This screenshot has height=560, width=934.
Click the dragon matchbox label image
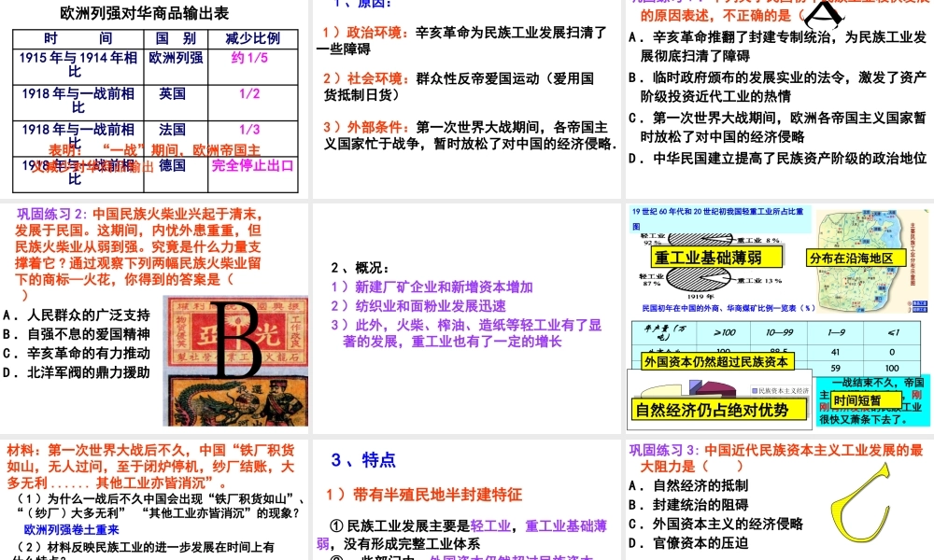[x=238, y=401]
